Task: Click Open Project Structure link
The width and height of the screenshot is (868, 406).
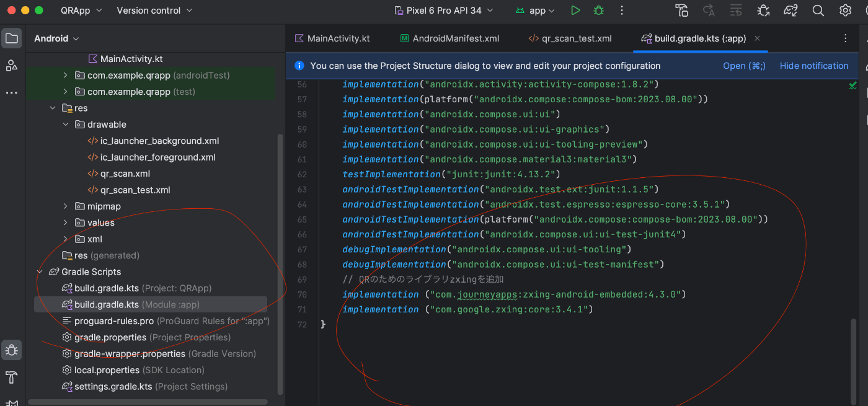Action: pos(744,66)
